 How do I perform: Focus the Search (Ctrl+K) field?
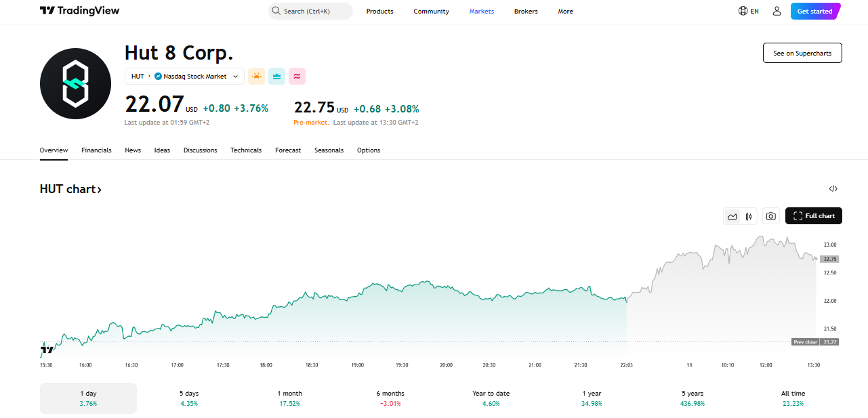point(310,11)
